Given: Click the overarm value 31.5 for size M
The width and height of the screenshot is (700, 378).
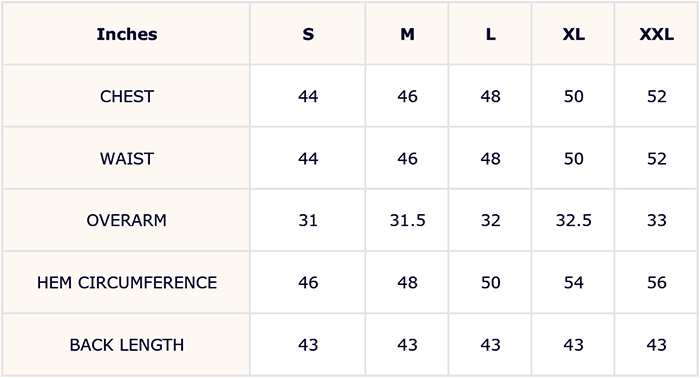Looking at the screenshot, I should pyautogui.click(x=407, y=220).
